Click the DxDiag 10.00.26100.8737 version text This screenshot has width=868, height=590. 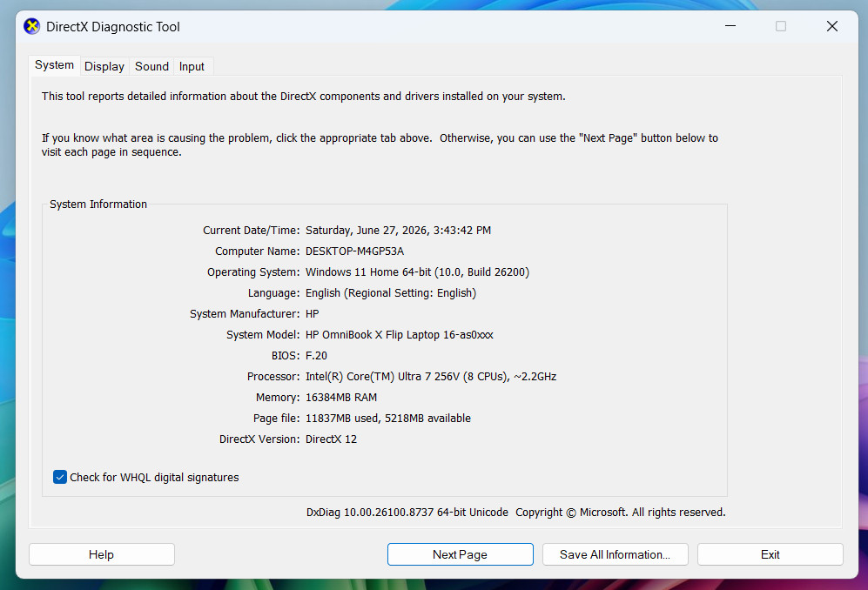[407, 513]
